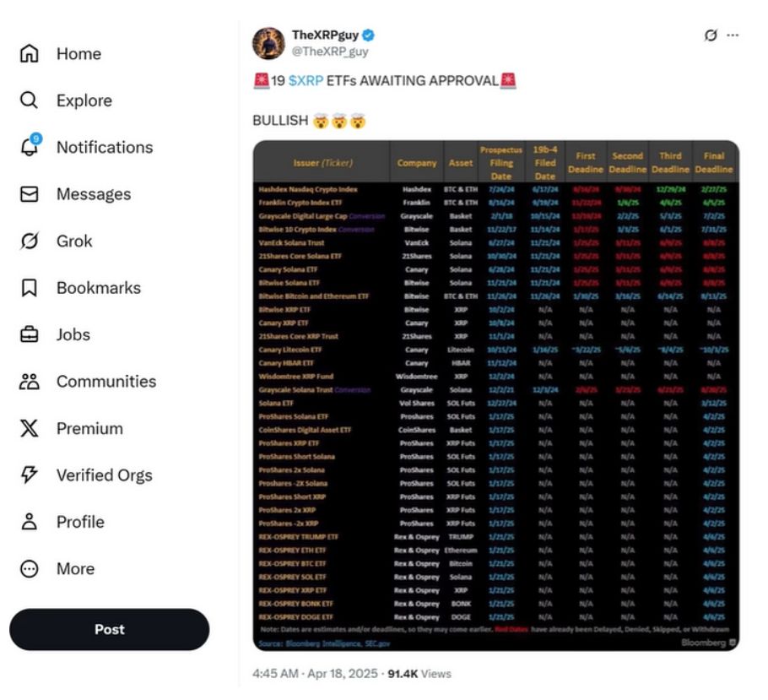Viewport: 768px width, 700px height.
Task: Open TheXRPguy profile avatar
Action: coord(268,43)
